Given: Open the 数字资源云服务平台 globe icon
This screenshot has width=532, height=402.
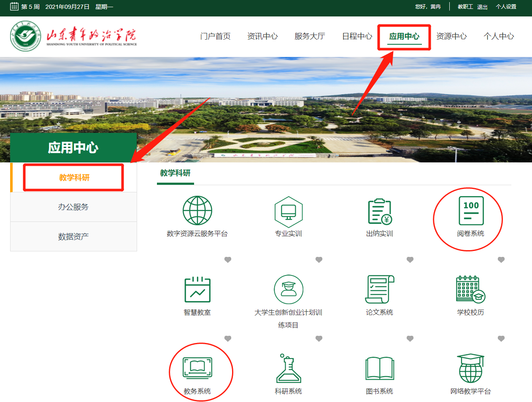Looking at the screenshot, I should tap(197, 210).
